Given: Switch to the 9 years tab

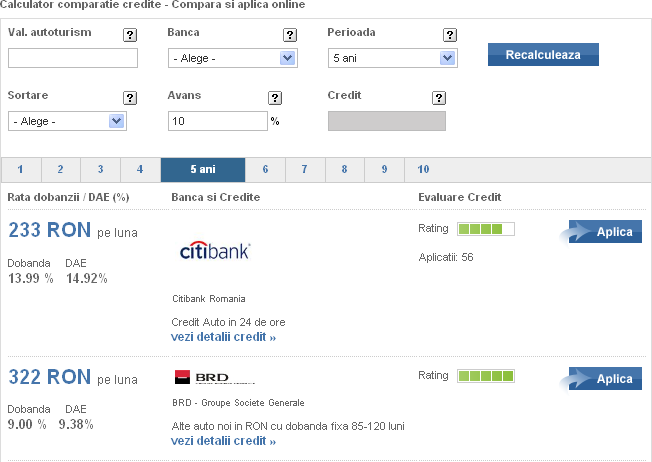Looking at the screenshot, I should coord(384,170).
